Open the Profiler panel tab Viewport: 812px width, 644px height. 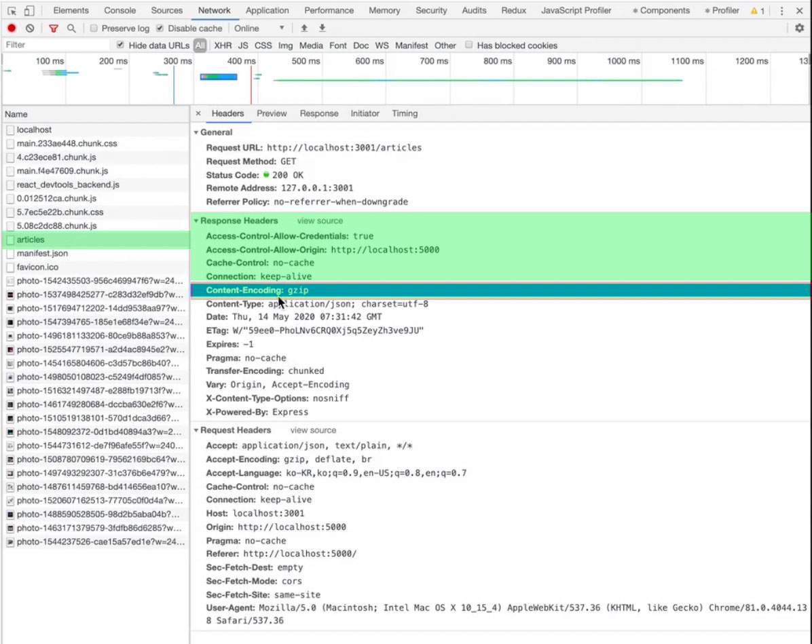pos(722,10)
